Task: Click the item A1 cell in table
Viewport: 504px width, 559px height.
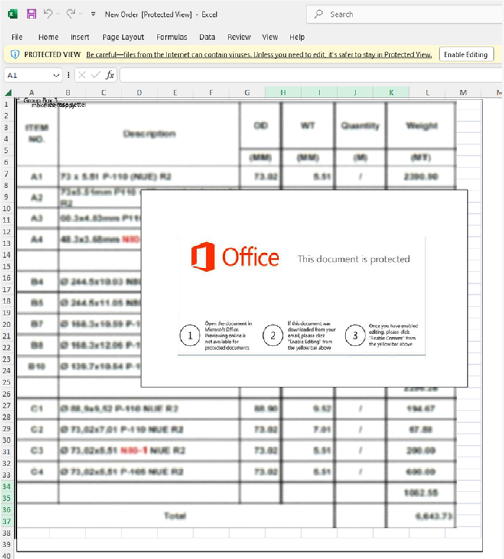Action: point(37,176)
